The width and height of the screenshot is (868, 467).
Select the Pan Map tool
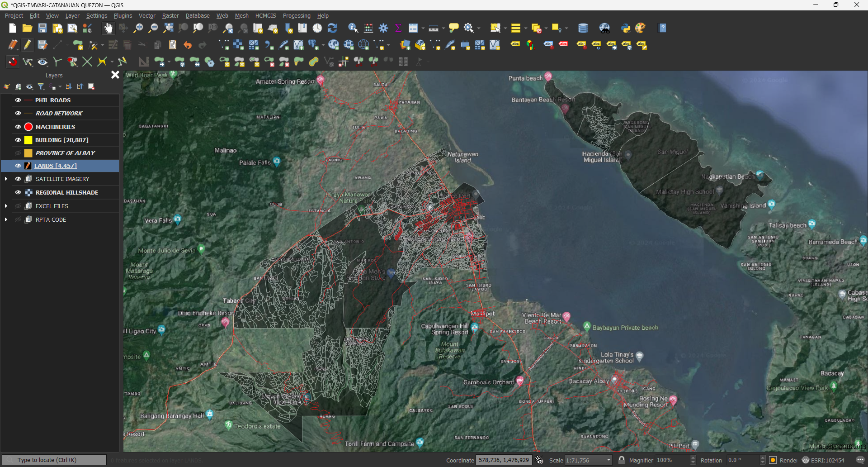point(108,28)
